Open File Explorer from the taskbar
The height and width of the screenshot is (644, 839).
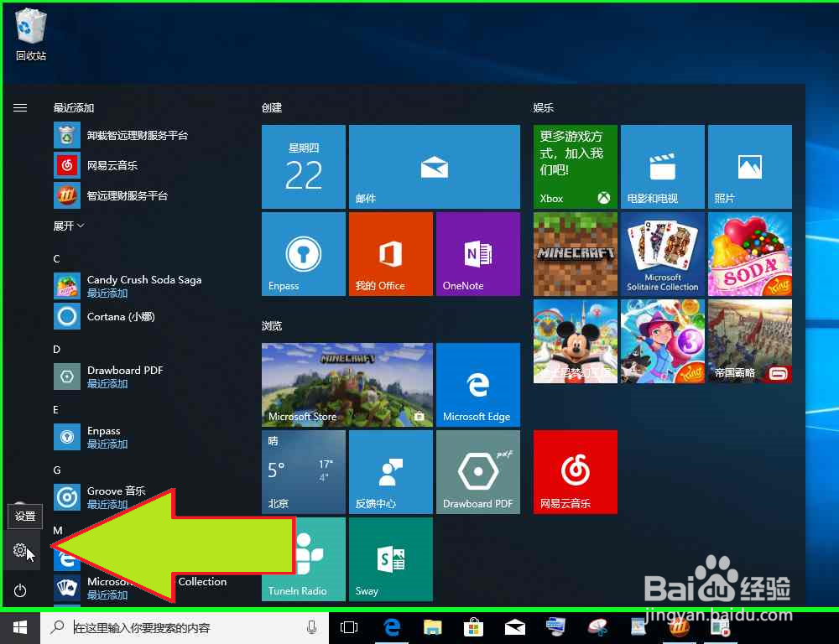tap(432, 627)
